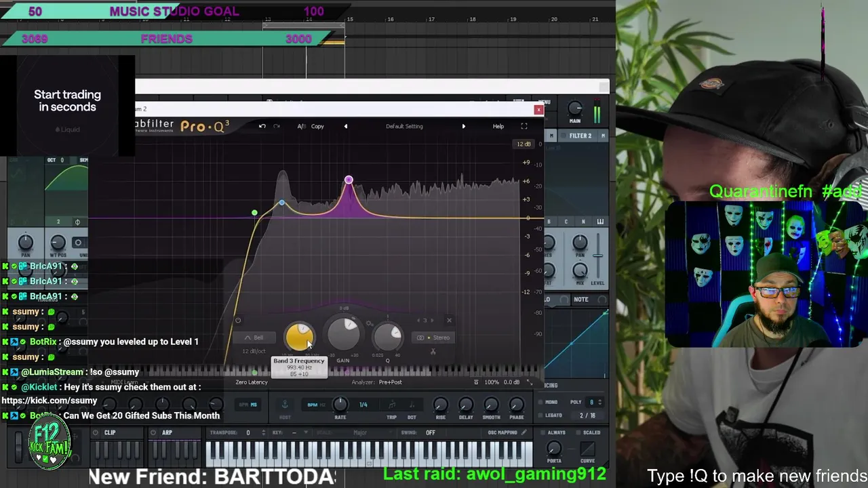The width and height of the screenshot is (868, 488).
Task: Open the 100% output scale setting
Action: pos(492,382)
